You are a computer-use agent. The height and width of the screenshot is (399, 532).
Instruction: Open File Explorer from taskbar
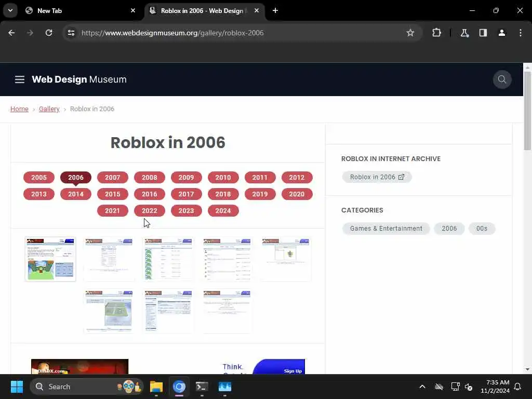pyautogui.click(x=156, y=387)
